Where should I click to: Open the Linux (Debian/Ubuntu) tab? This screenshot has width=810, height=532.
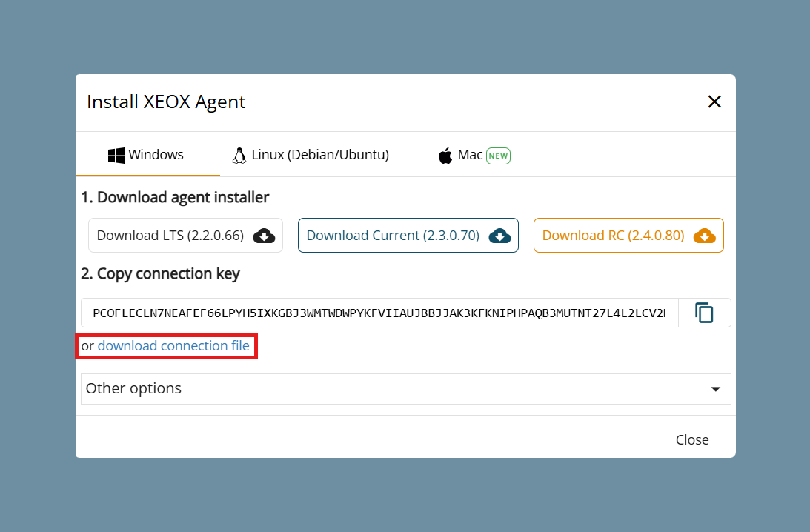tap(311, 155)
